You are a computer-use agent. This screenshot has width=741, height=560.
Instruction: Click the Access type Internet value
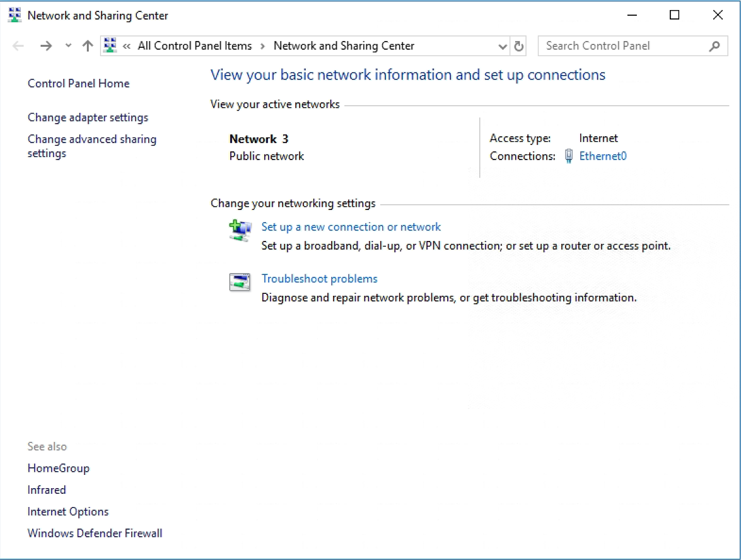[x=598, y=139]
